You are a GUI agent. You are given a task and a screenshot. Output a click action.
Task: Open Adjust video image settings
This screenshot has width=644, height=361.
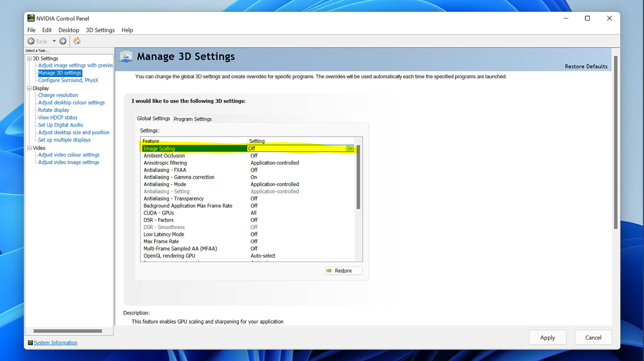click(x=69, y=162)
